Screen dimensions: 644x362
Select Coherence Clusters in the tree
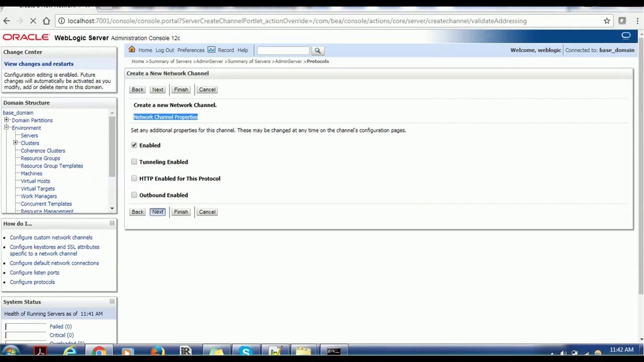pyautogui.click(x=43, y=151)
